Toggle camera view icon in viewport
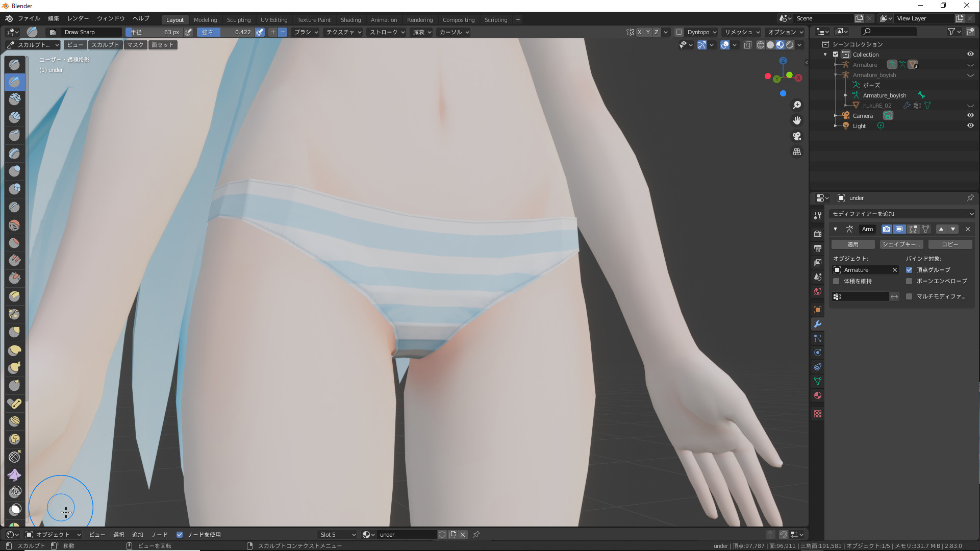The height and width of the screenshot is (551, 980). pos(796,136)
